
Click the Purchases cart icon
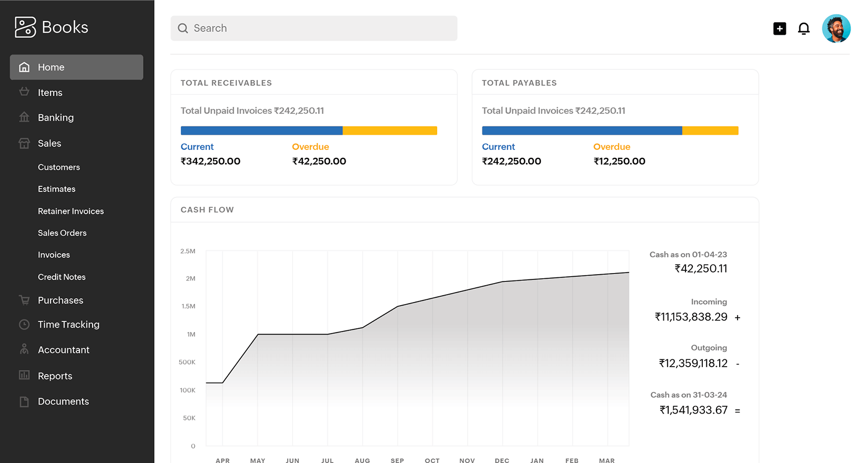coord(24,300)
